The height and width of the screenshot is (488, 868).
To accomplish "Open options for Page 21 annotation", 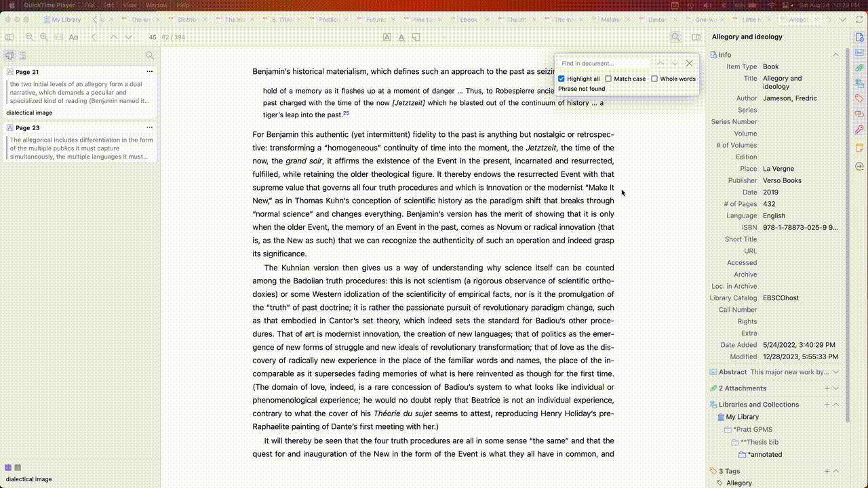I will coord(150,71).
